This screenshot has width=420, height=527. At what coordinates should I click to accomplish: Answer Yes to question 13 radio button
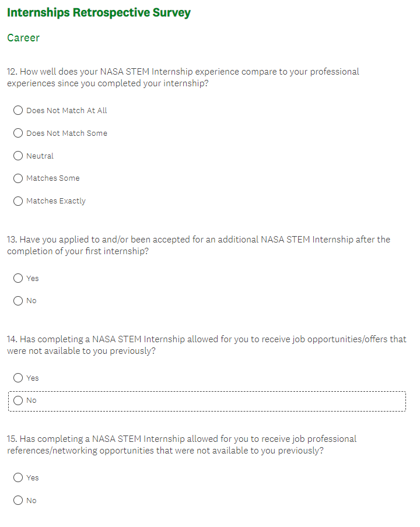(x=18, y=279)
